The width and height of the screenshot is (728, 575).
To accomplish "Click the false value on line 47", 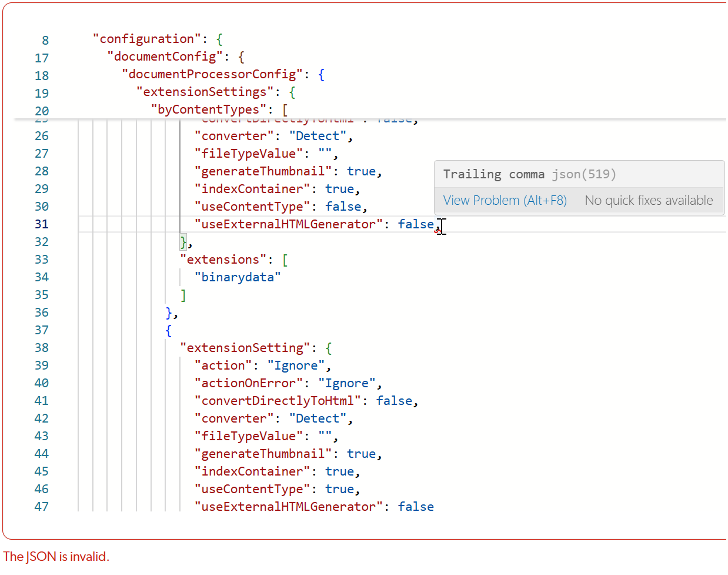I will point(416,507).
